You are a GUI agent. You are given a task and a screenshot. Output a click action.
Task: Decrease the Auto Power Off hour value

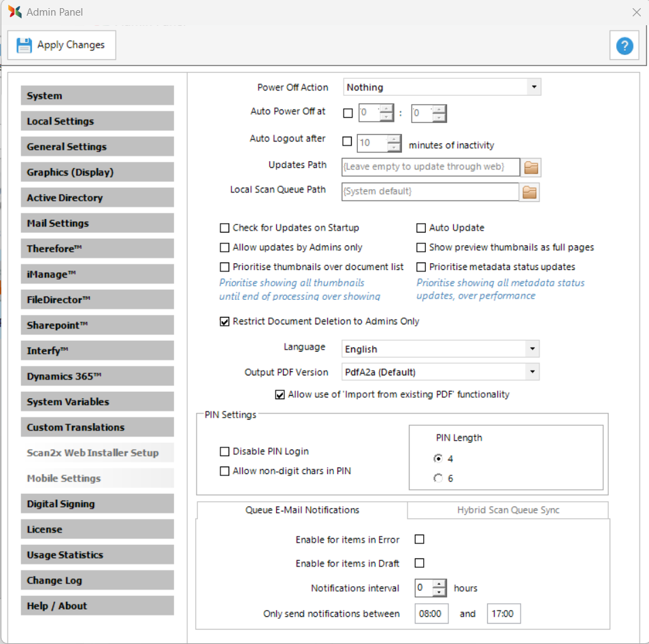pyautogui.click(x=386, y=117)
